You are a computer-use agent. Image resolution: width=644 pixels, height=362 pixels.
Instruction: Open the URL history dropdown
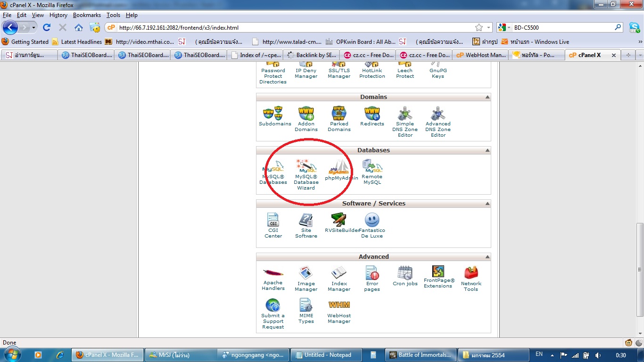click(489, 28)
